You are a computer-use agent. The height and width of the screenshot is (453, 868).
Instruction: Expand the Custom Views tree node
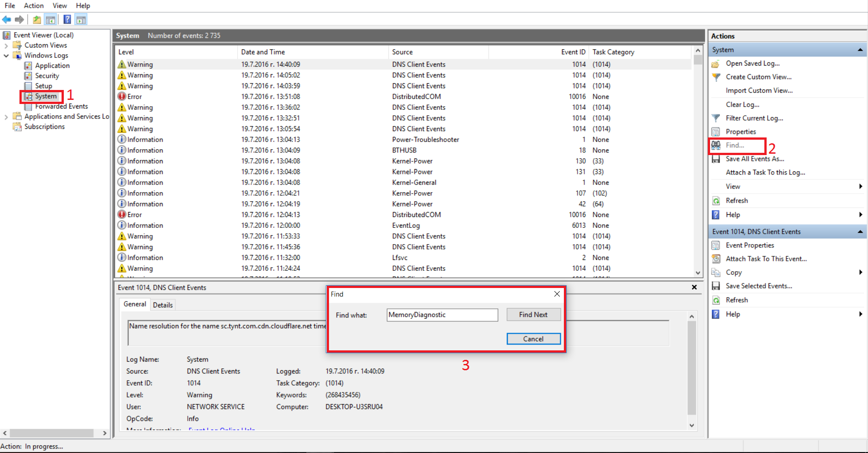click(6, 46)
